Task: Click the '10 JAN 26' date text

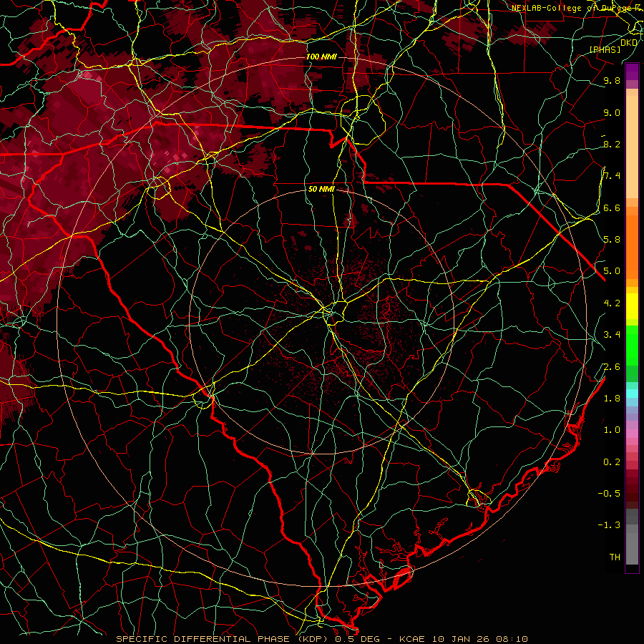Action: pyautogui.click(x=460, y=639)
